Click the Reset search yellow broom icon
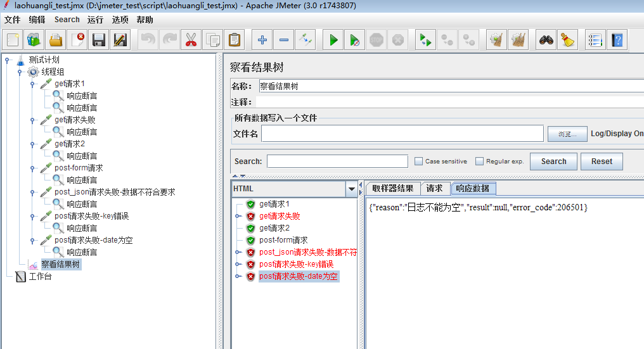Viewport: 644px width, 349px height. (567, 40)
